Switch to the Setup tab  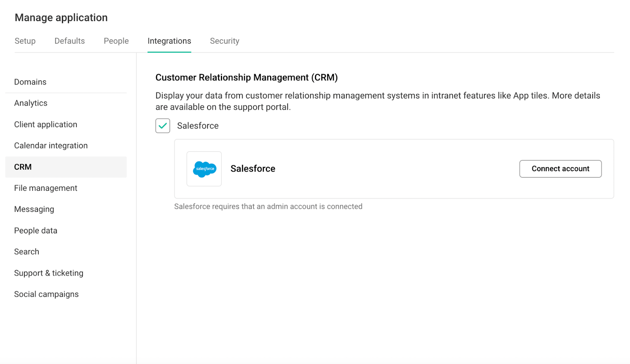click(25, 41)
